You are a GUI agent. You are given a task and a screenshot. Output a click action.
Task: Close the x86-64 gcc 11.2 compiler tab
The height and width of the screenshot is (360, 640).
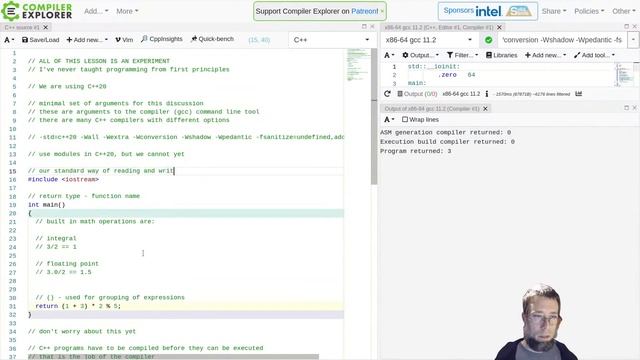(x=499, y=27)
